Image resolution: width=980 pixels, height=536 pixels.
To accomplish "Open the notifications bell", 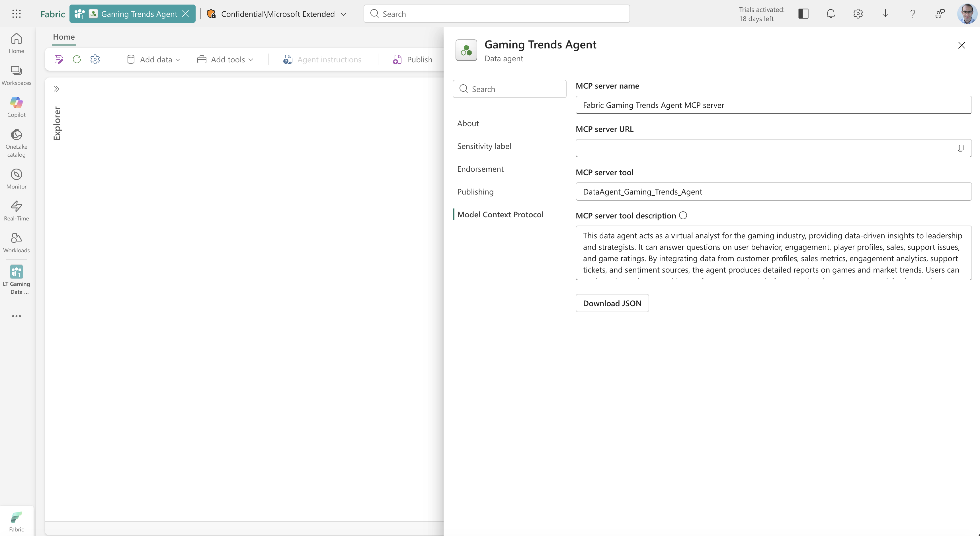I will click(x=831, y=14).
